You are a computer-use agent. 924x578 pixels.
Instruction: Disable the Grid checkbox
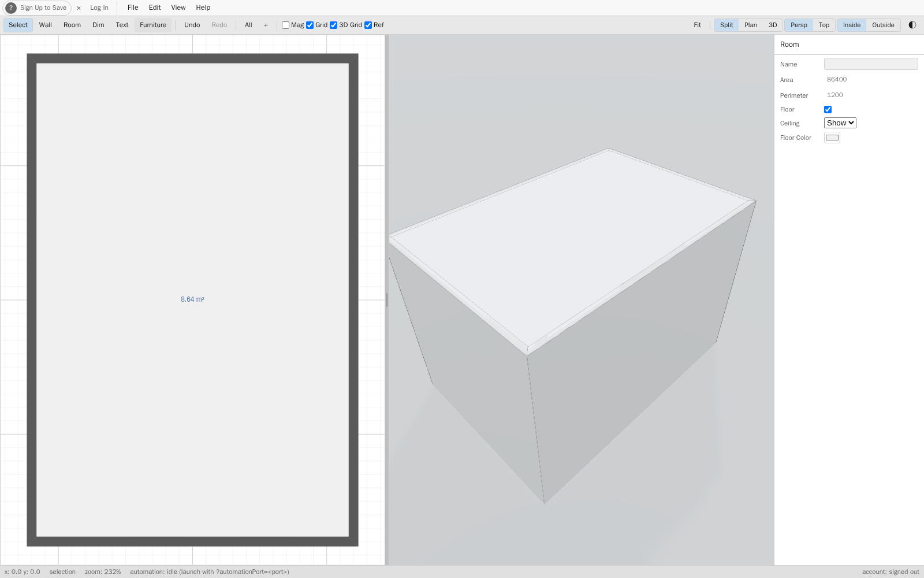coord(310,25)
